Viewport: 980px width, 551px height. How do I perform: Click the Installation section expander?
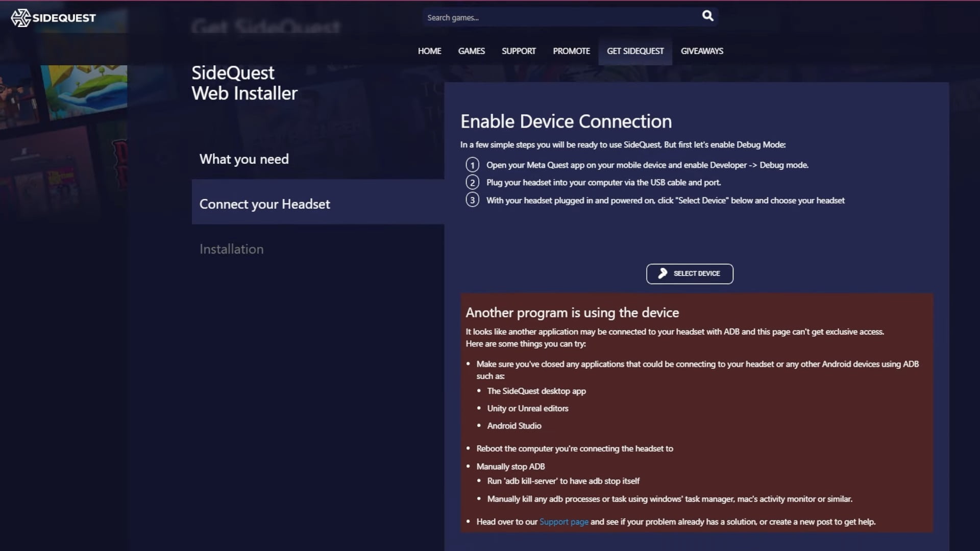[x=232, y=248]
